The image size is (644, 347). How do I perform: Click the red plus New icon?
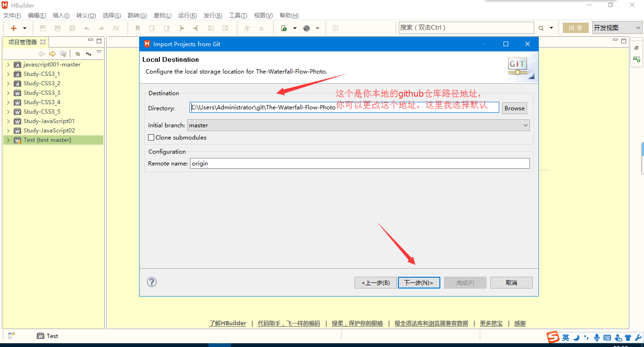coord(14,28)
